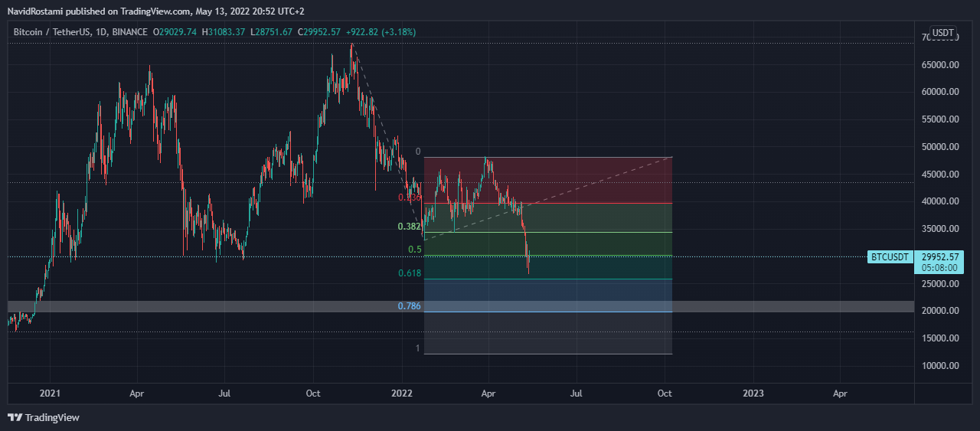Click the low price L28751.67 value

[272, 32]
